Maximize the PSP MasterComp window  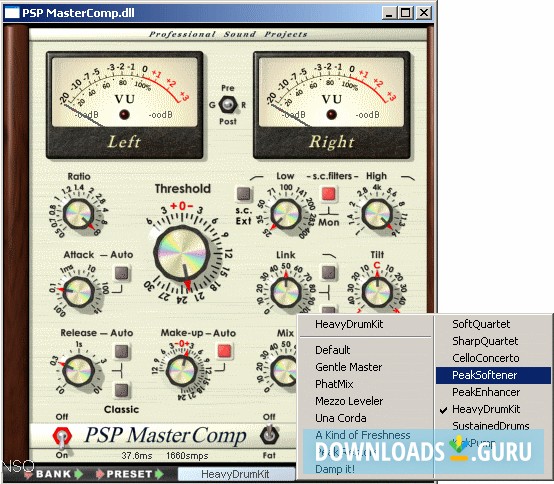click(406, 13)
